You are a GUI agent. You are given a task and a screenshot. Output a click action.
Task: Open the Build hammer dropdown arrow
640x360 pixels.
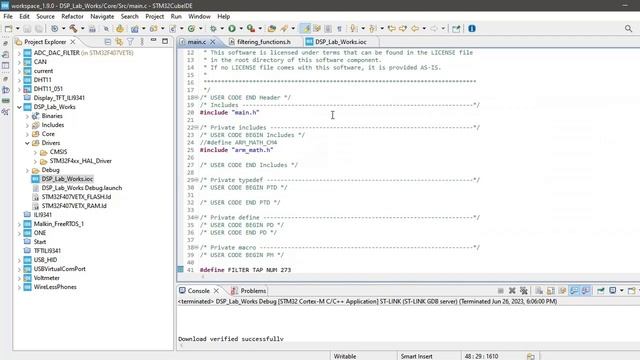(x=82, y=29)
